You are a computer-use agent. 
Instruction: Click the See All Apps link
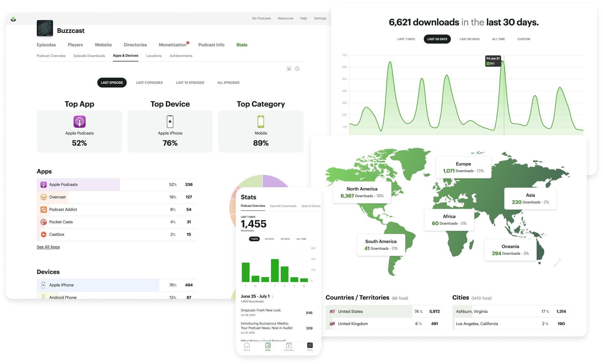click(x=48, y=247)
